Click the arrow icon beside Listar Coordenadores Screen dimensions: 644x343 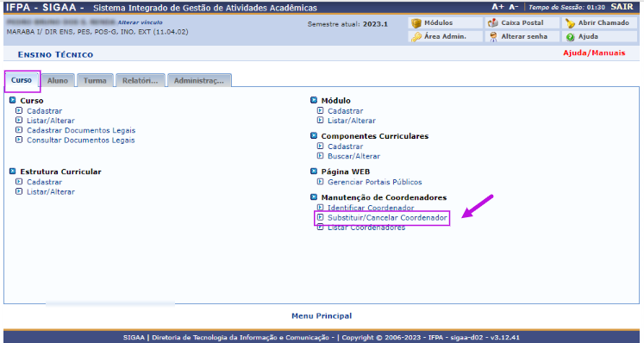(321, 228)
